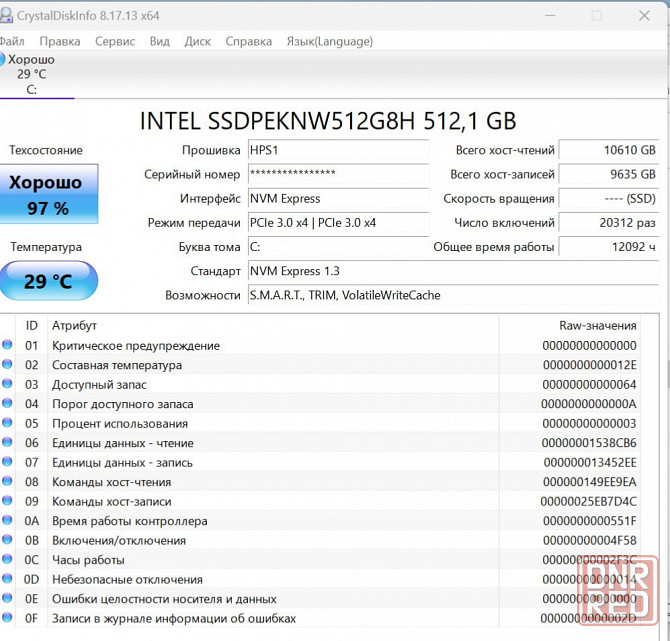Click the status orb for Часы работы row

(8, 560)
